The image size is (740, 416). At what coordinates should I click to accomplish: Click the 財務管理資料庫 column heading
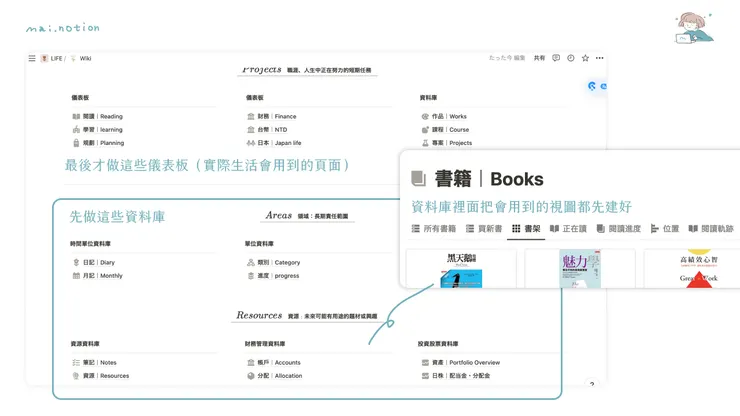[265, 344]
